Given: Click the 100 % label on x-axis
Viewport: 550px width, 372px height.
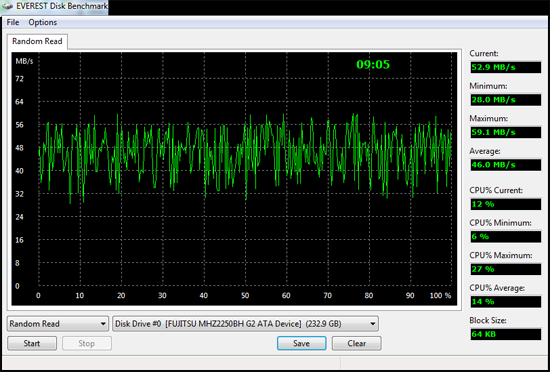Looking at the screenshot, I should click(440, 296).
